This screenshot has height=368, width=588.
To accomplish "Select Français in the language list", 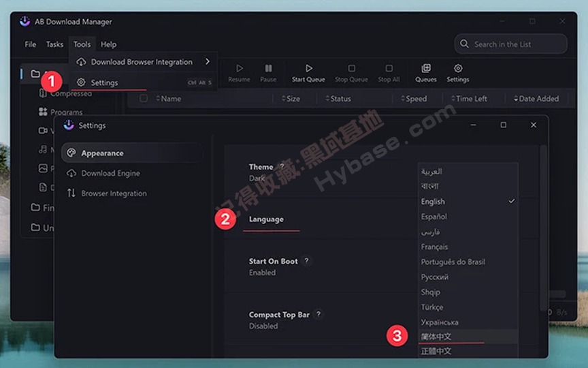I will [x=468, y=247].
